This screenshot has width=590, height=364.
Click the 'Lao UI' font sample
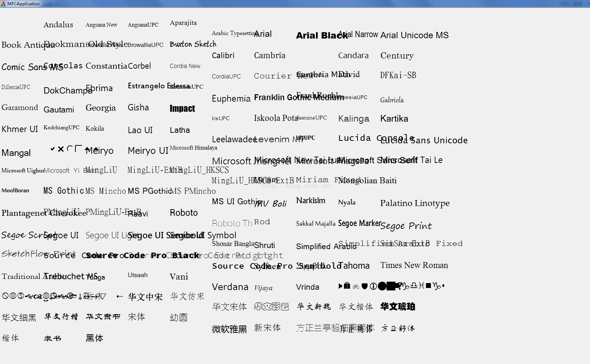140,130
